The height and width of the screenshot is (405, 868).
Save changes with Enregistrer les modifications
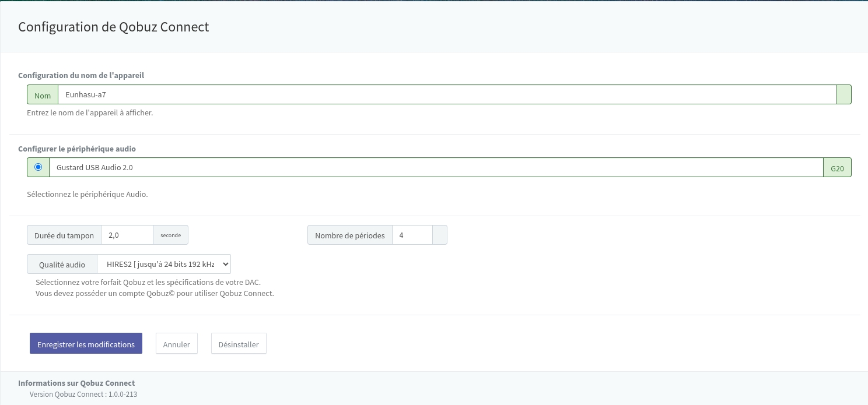click(x=86, y=344)
